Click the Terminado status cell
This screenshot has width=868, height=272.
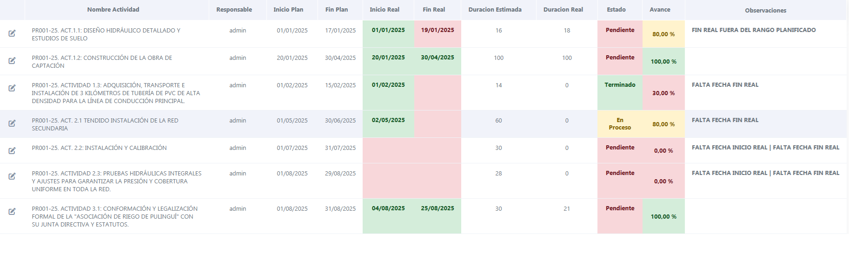620,85
